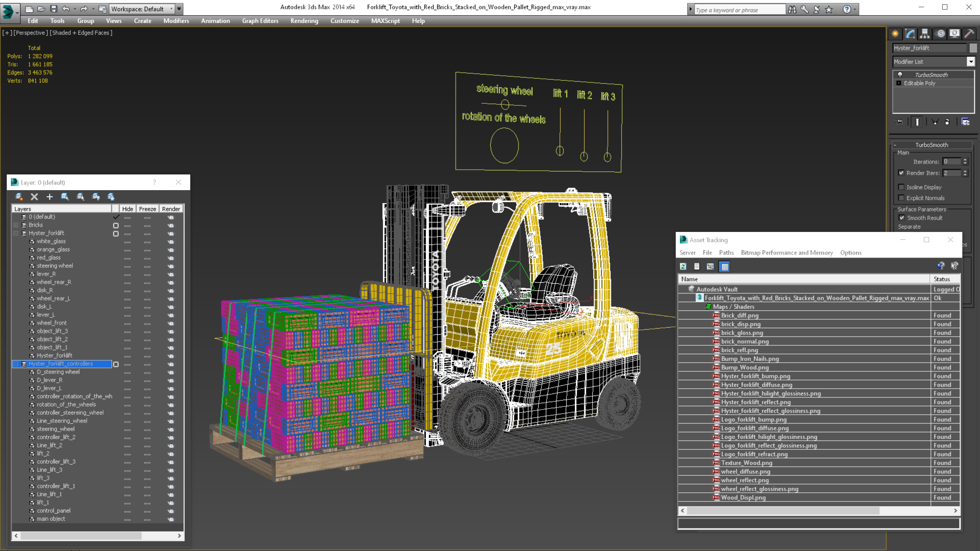
Task: Open the Display command panel tab
Action: point(954,33)
